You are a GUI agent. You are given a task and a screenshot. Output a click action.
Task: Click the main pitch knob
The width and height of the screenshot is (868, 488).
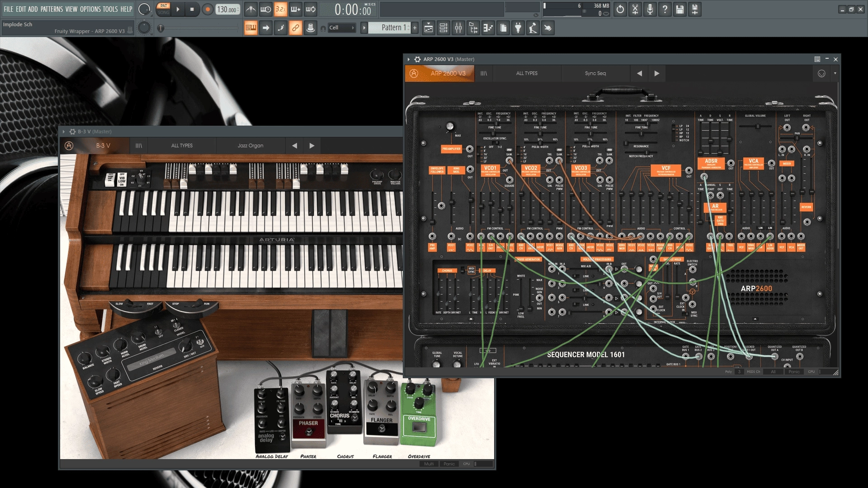pyautogui.click(x=144, y=28)
